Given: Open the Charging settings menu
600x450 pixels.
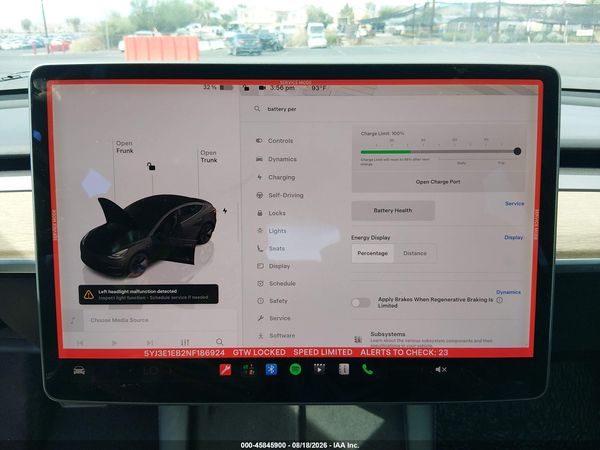Looking at the screenshot, I should click(276, 177).
